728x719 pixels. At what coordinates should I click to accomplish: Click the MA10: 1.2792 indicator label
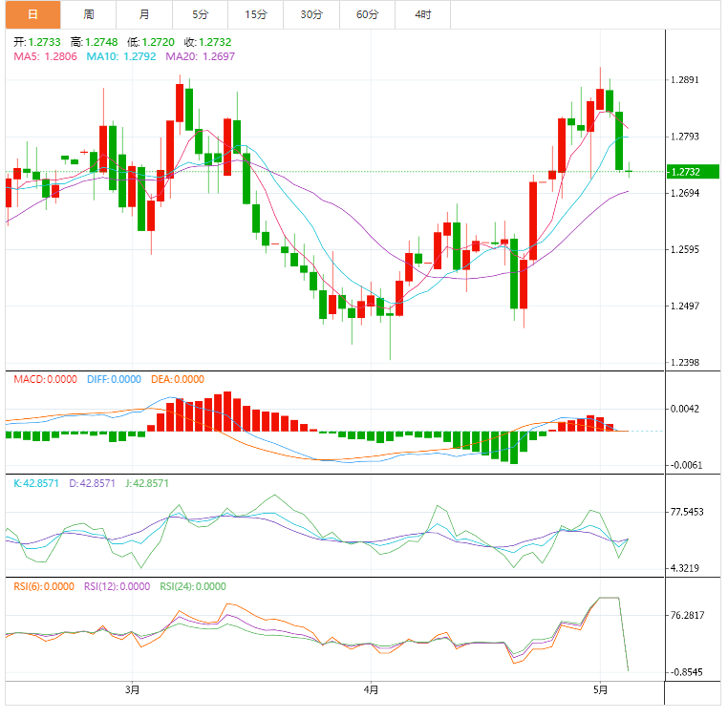coord(121,56)
